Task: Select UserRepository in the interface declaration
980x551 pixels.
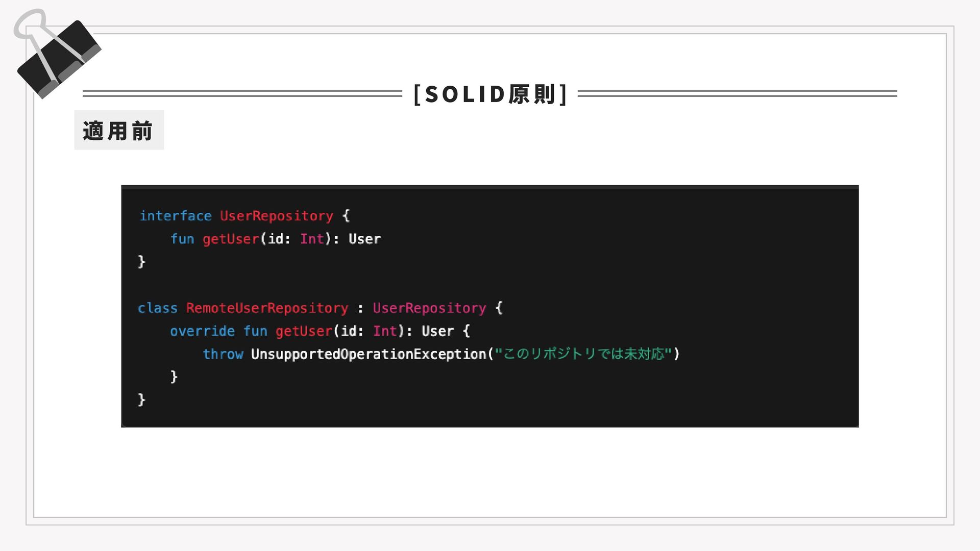Action: (277, 216)
